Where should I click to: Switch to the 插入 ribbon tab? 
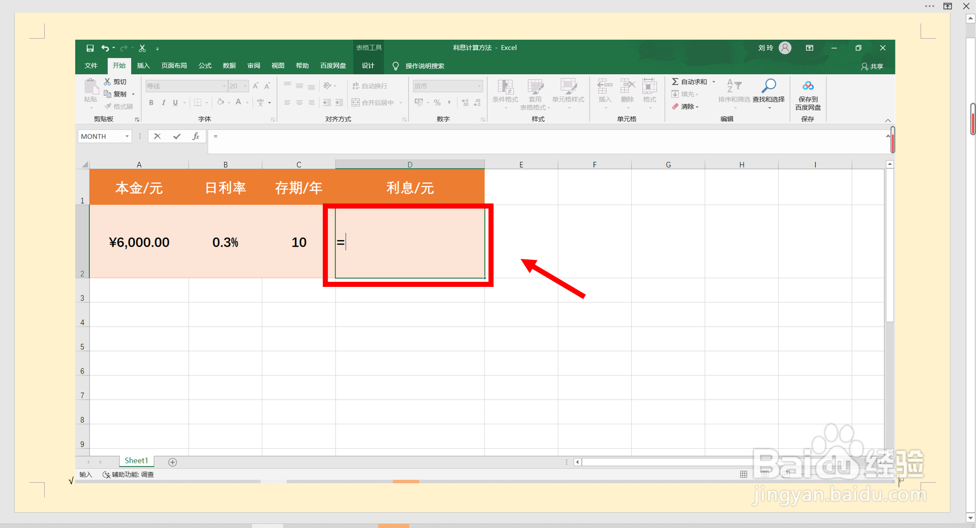click(x=143, y=66)
